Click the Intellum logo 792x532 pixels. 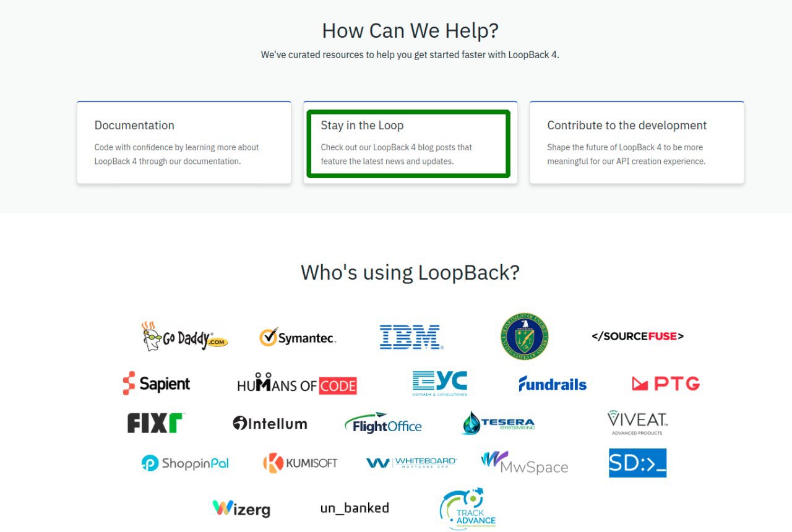270,424
